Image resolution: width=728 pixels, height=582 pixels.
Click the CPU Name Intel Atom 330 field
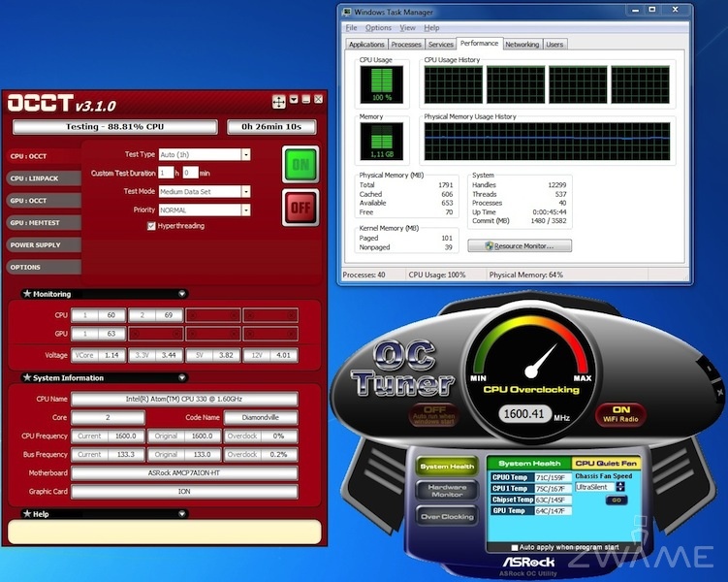[184, 399]
